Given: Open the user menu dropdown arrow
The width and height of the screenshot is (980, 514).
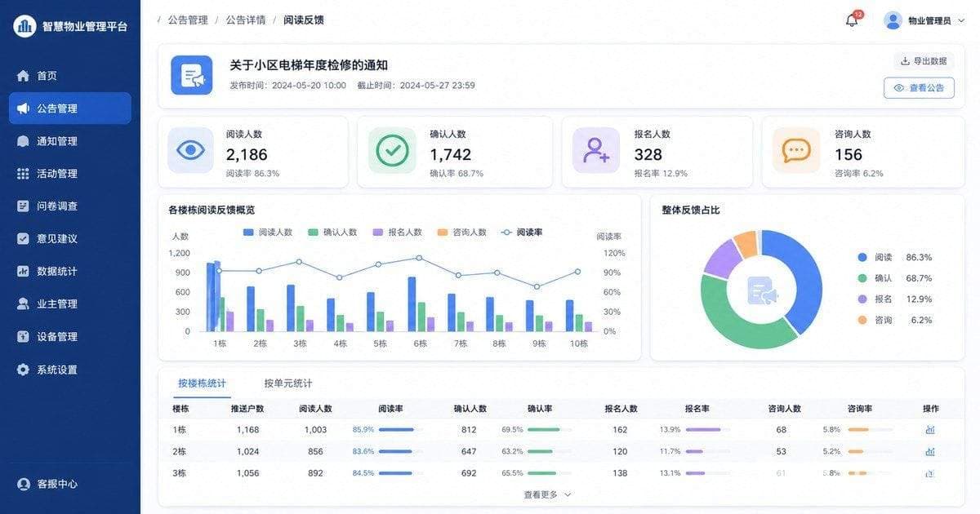Looking at the screenshot, I should coord(961,21).
